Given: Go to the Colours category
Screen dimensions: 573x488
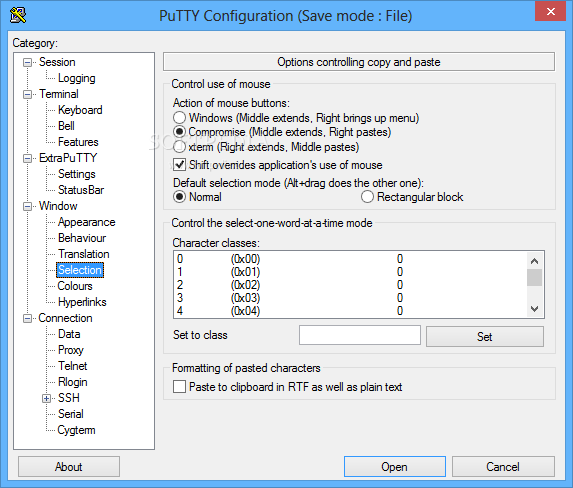Looking at the screenshot, I should (75, 286).
